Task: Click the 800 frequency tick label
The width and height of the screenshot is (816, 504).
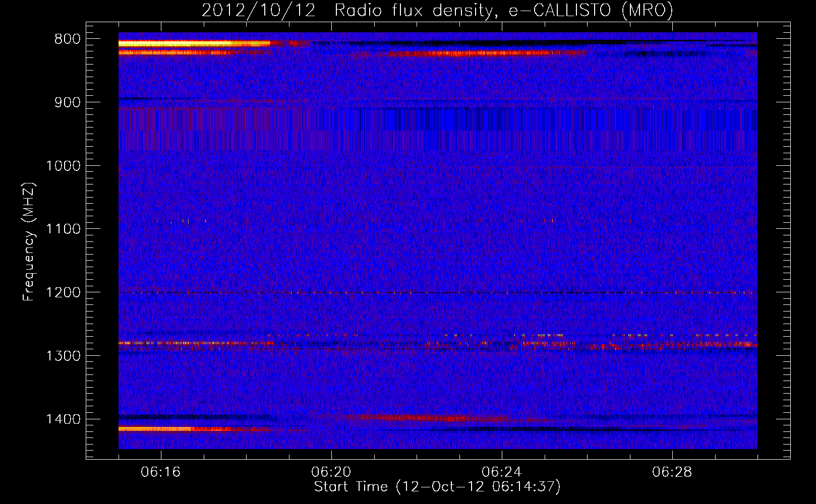Action: coord(68,39)
